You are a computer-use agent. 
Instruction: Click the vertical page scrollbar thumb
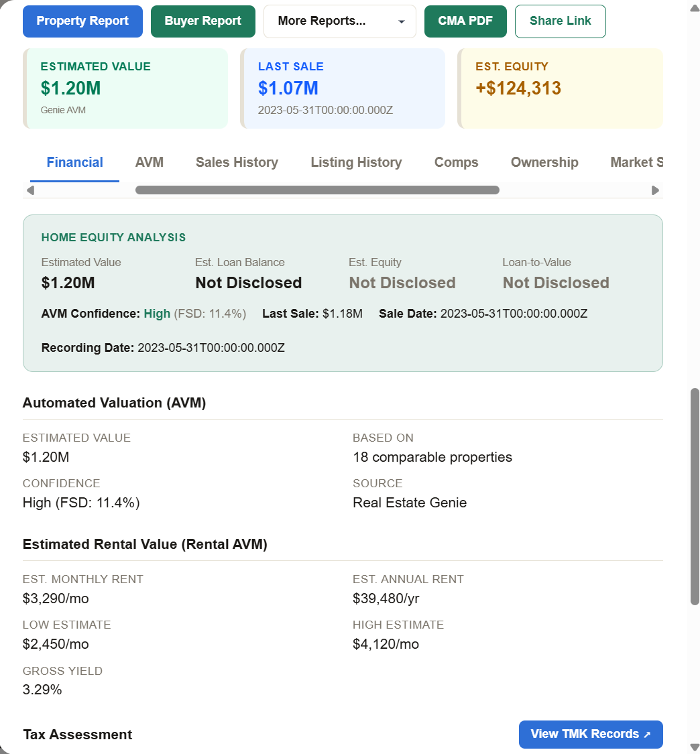695,497
